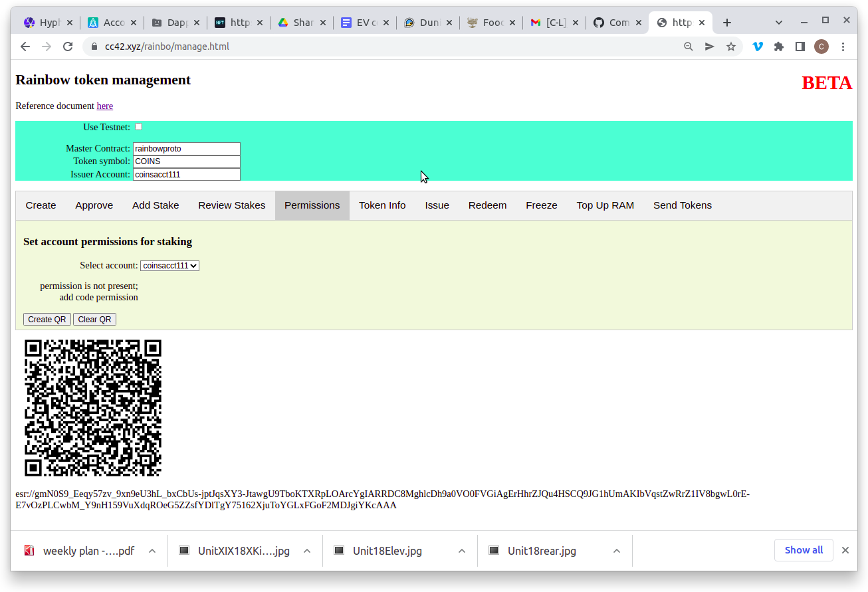This screenshot has width=868, height=592.
Task: Reload the page with the refresh icon
Action: coord(68,47)
